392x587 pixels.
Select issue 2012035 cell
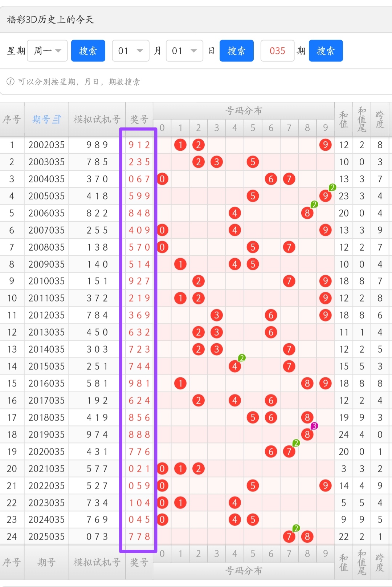click(x=46, y=315)
